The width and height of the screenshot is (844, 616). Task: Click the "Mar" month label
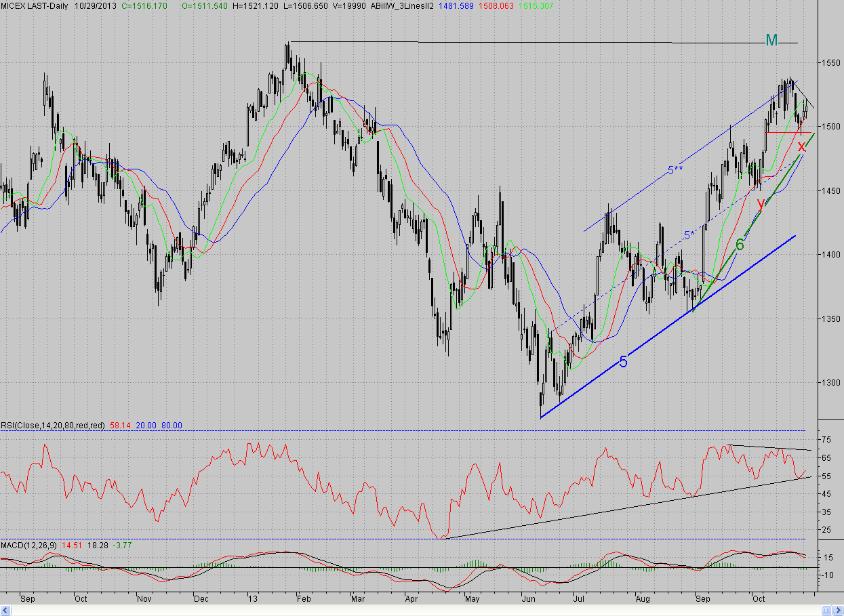pos(357,599)
